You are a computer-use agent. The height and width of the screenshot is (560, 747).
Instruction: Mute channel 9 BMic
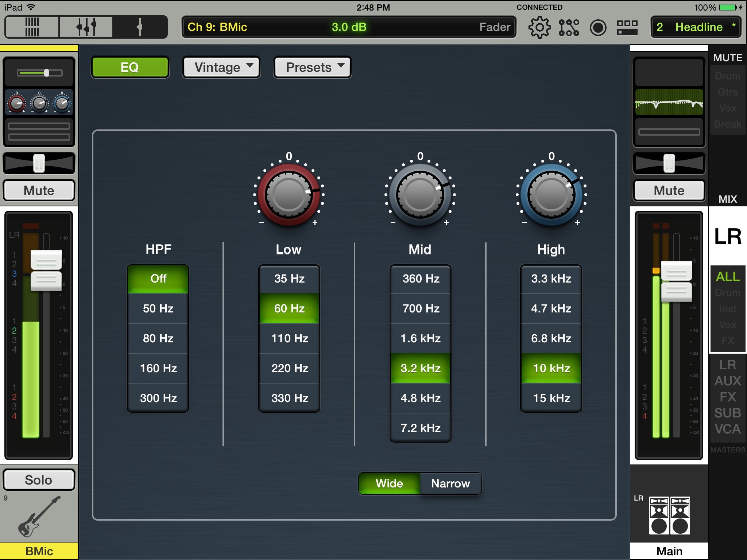[x=39, y=191]
